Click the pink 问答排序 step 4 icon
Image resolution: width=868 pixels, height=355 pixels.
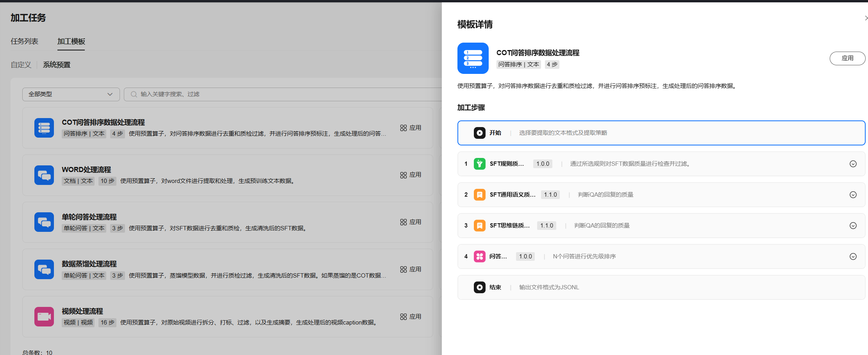point(479,256)
